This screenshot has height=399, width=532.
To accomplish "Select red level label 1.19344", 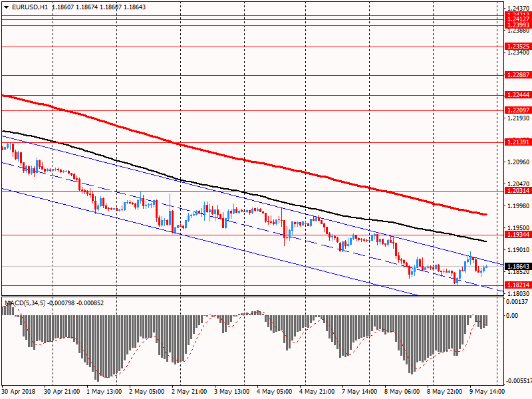I will [x=518, y=235].
